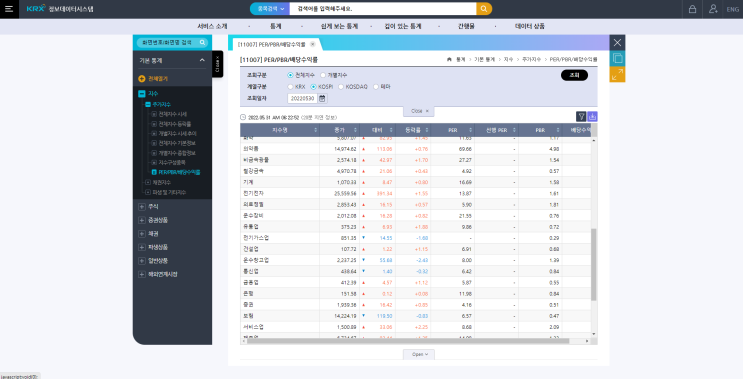Screen dimensions: 743x379
Task: Click the add user sign-up icon
Action: [x=713, y=9]
